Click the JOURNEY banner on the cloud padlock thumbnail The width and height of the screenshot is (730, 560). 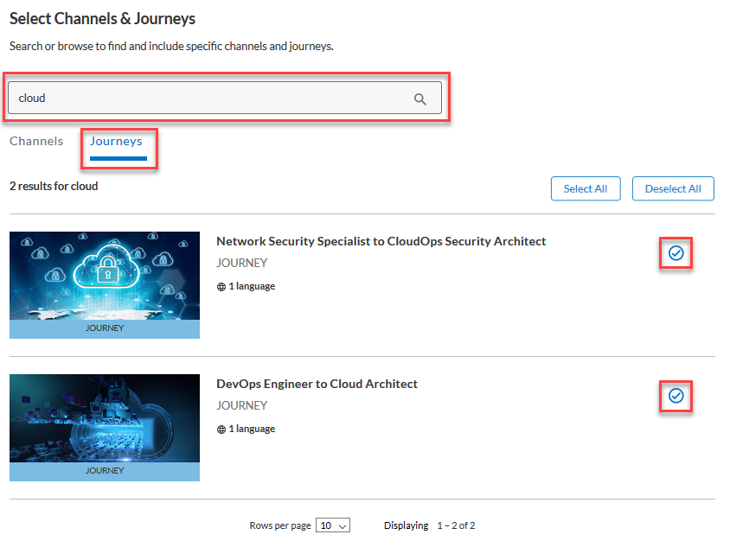[105, 328]
